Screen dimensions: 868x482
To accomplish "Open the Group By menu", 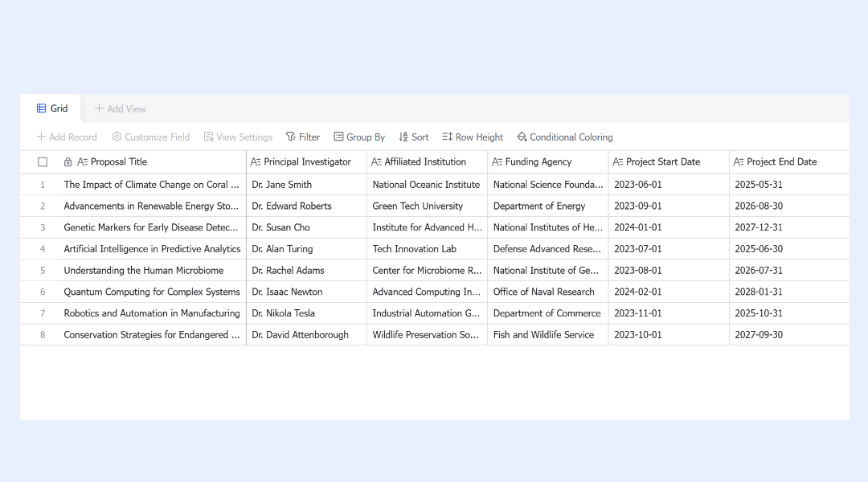I will [x=359, y=137].
